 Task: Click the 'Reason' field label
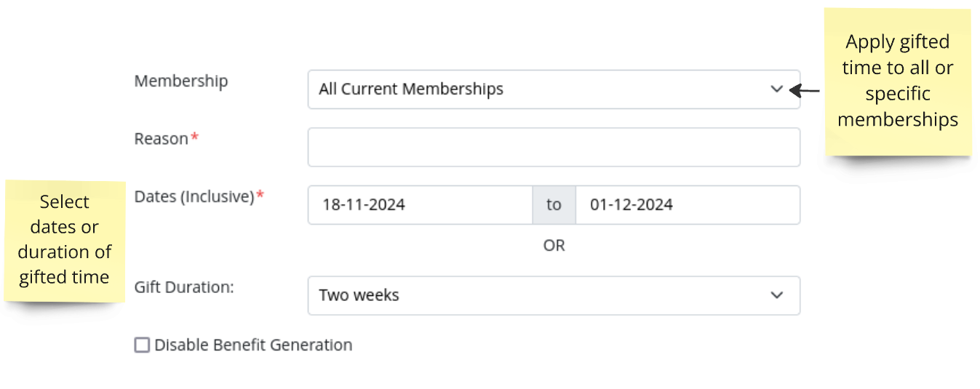[161, 139]
